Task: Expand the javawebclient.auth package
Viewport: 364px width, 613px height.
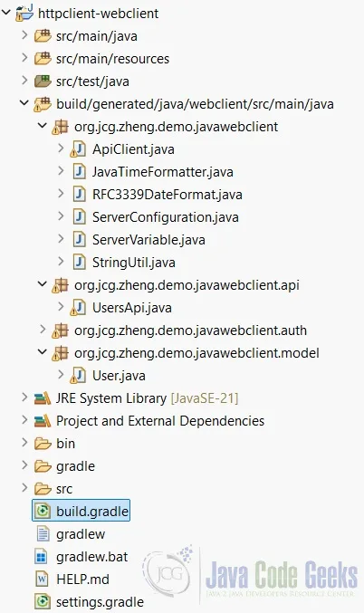Action: pos(43,330)
